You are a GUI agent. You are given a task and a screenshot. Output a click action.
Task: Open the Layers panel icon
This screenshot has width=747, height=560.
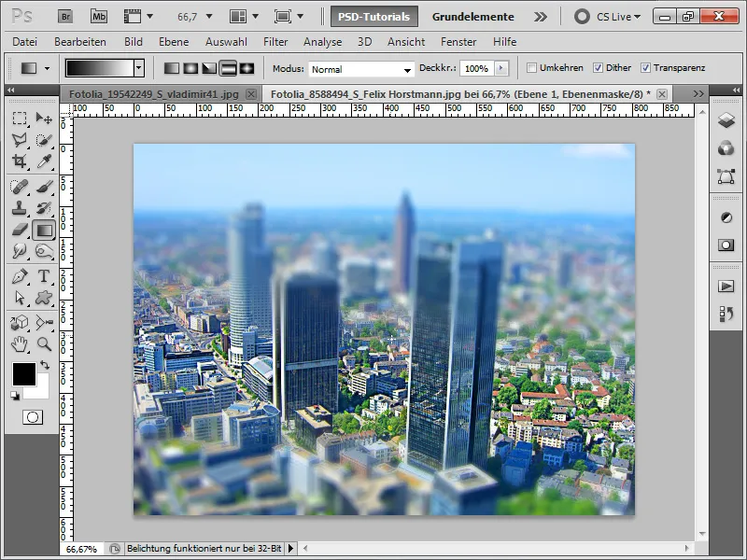tap(726, 120)
